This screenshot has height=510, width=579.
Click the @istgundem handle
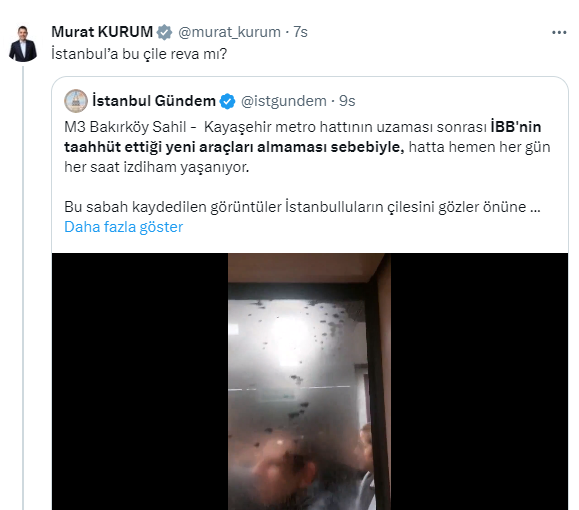point(284,101)
